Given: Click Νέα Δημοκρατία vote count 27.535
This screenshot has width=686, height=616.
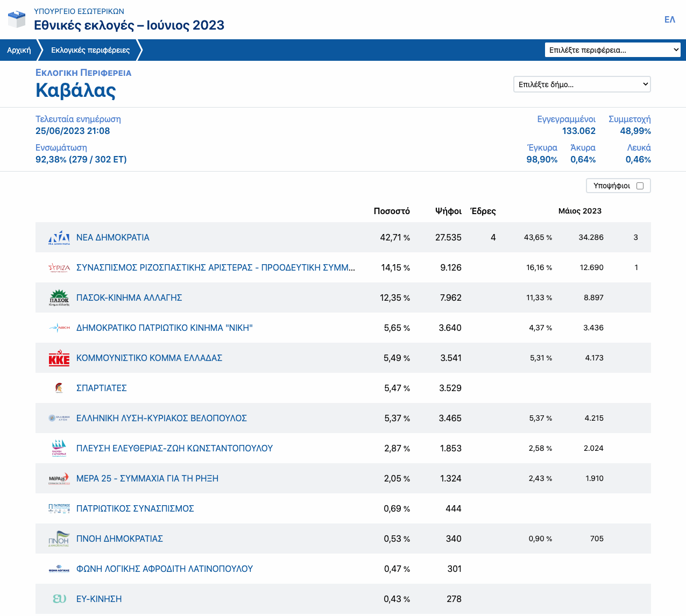Looking at the screenshot, I should (x=448, y=237).
